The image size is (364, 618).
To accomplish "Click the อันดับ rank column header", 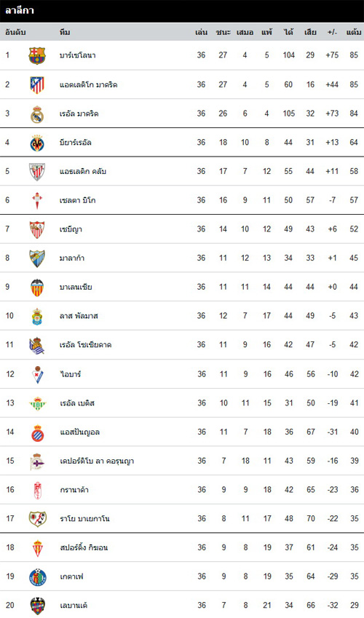I will [15, 32].
